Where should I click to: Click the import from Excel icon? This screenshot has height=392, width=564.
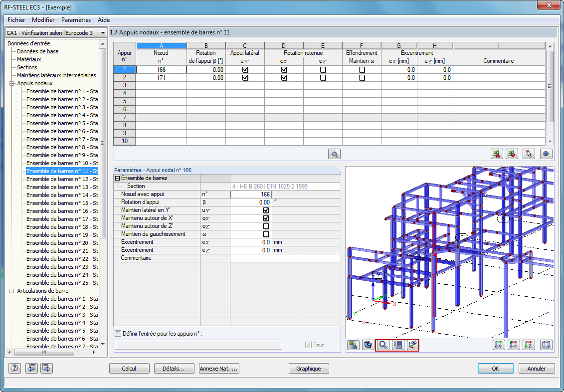pyautogui.click(x=512, y=154)
